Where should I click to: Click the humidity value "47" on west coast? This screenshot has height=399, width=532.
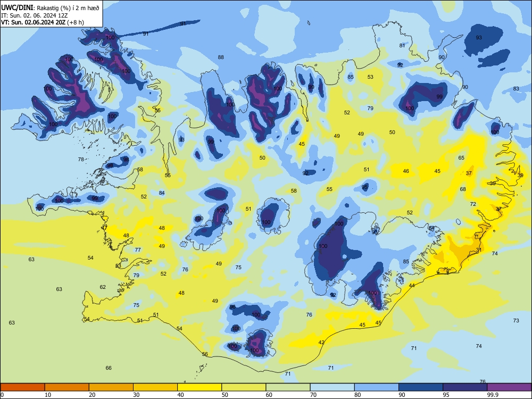(104, 228)
